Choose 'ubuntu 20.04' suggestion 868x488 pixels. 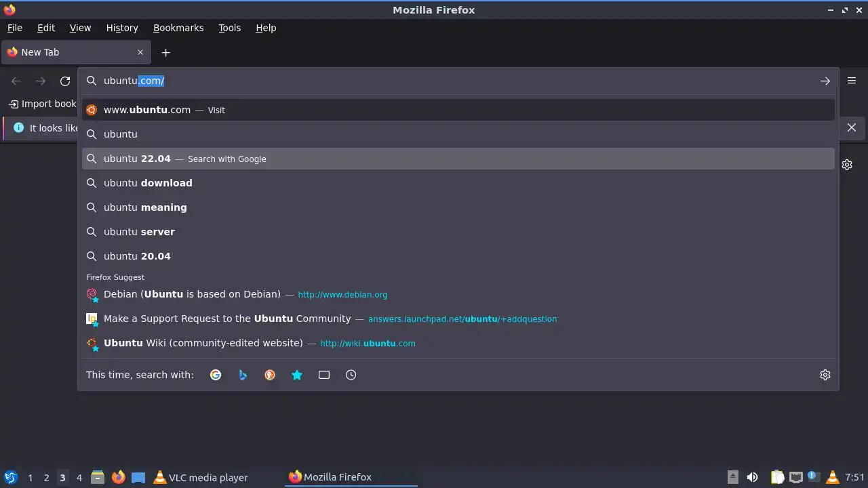tap(458, 256)
